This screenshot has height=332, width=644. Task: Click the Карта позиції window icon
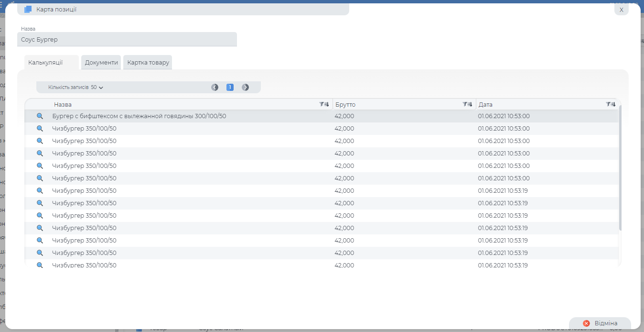point(28,10)
